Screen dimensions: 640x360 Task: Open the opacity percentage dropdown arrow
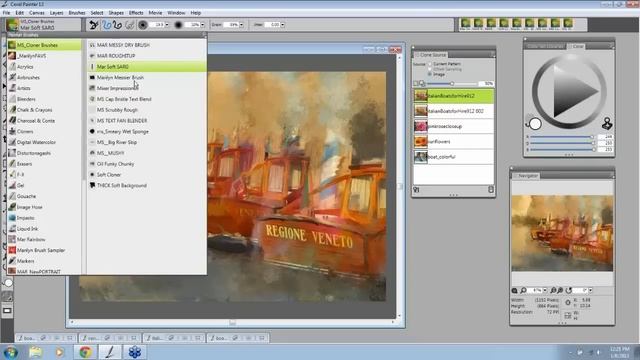202,25
